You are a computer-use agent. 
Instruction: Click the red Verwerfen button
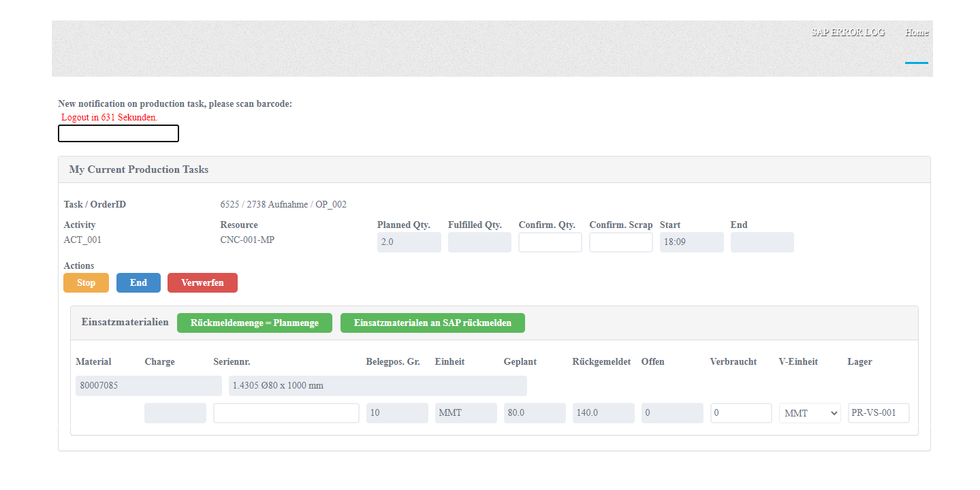[x=202, y=282]
